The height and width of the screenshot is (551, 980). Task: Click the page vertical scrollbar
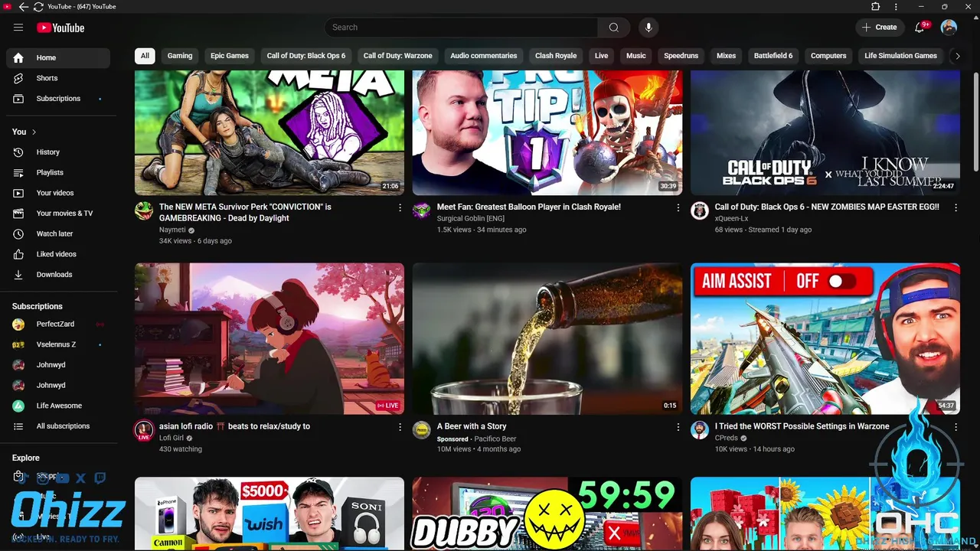tap(975, 122)
